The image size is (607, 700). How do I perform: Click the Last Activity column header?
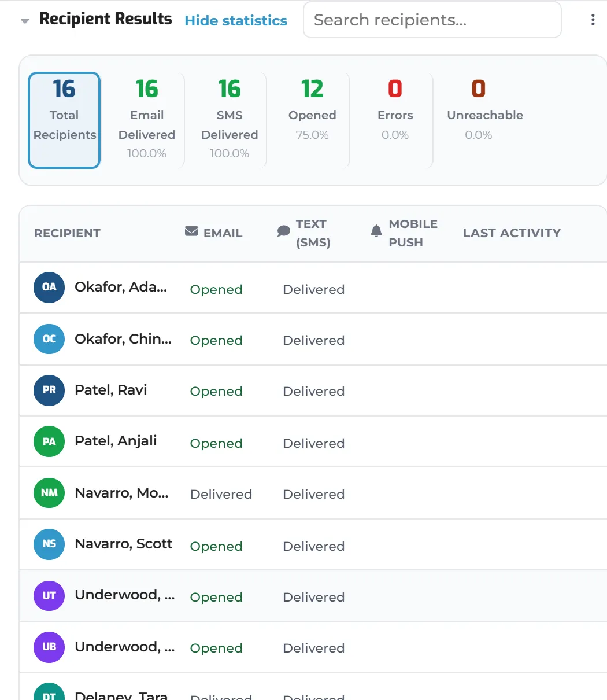(512, 233)
